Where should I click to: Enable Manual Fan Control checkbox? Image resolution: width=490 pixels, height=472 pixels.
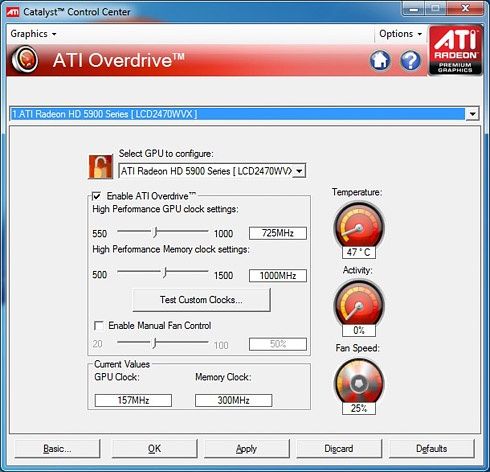99,325
